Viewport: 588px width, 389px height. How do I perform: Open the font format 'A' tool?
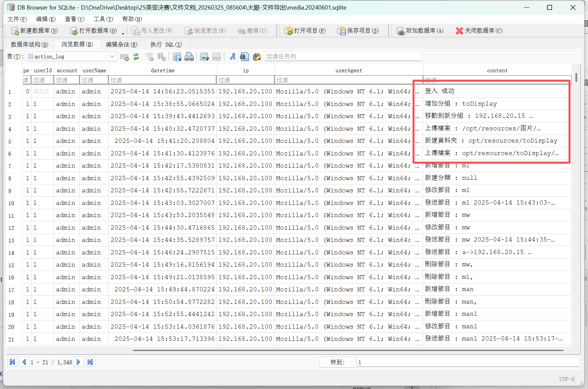[233, 57]
